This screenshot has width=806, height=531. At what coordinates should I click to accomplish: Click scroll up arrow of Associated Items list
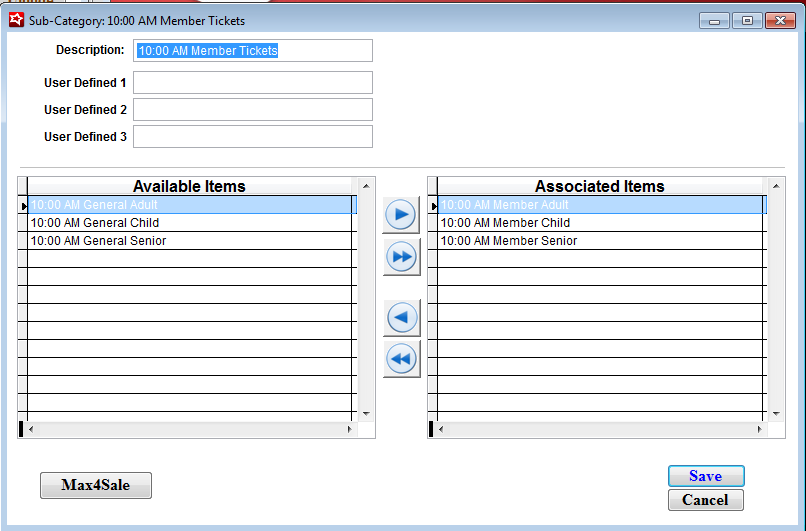tap(776, 186)
